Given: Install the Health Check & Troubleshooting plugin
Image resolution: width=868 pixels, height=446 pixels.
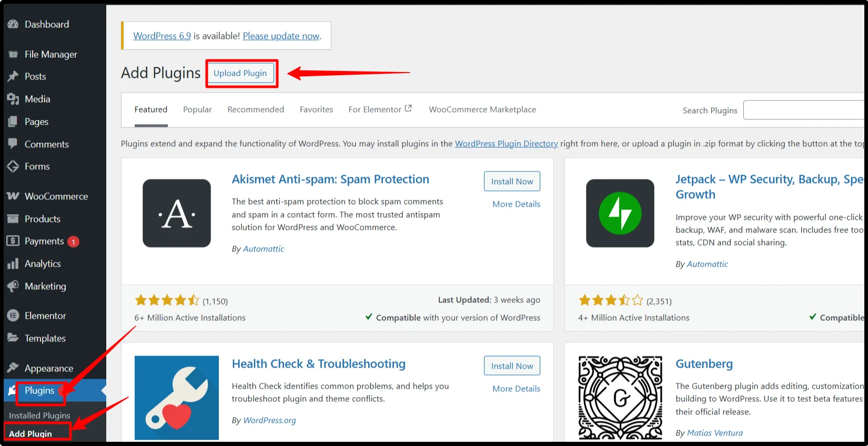Looking at the screenshot, I should (x=512, y=366).
